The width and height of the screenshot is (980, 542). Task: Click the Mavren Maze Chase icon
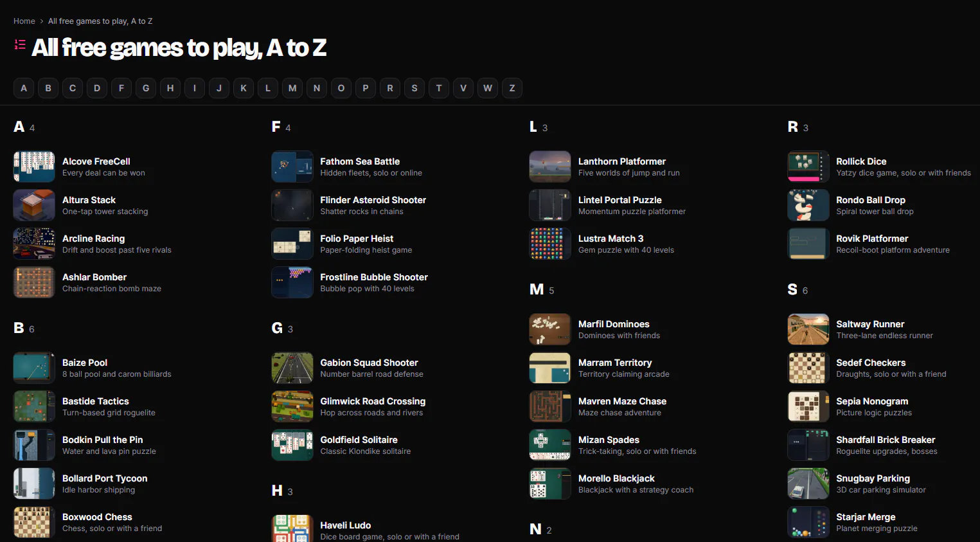tap(550, 406)
